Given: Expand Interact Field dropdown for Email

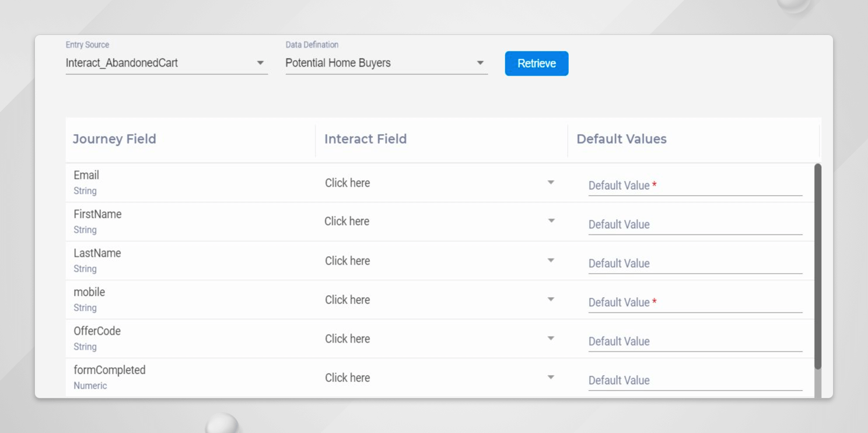Looking at the screenshot, I should tap(439, 183).
